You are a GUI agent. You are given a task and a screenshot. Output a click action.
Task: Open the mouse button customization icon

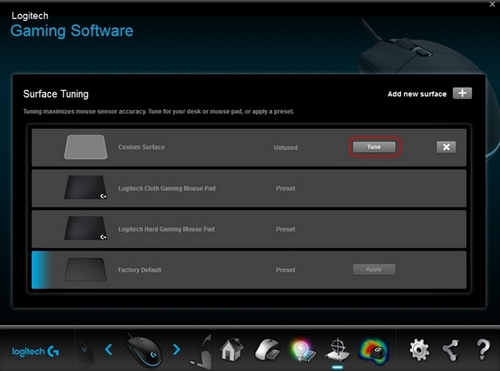[x=267, y=349]
